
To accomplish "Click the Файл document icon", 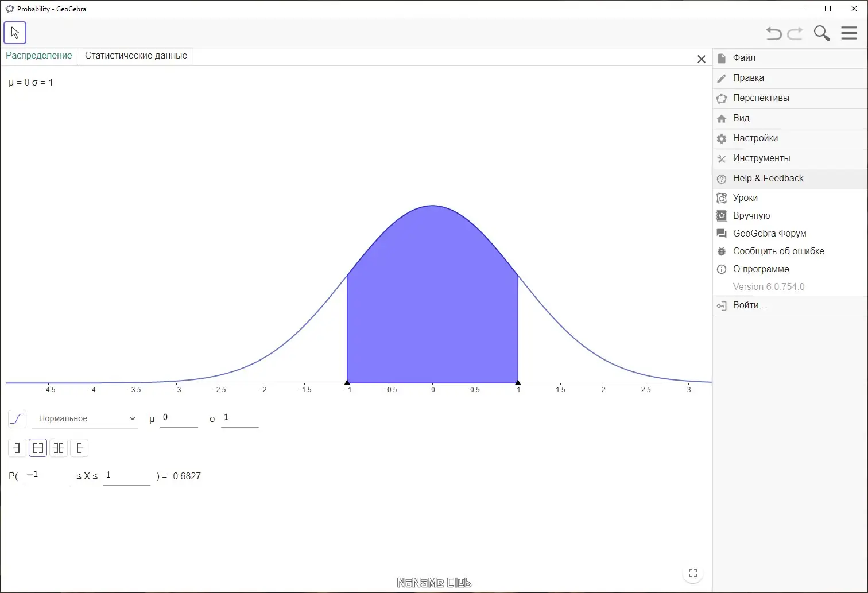I will pyautogui.click(x=722, y=58).
